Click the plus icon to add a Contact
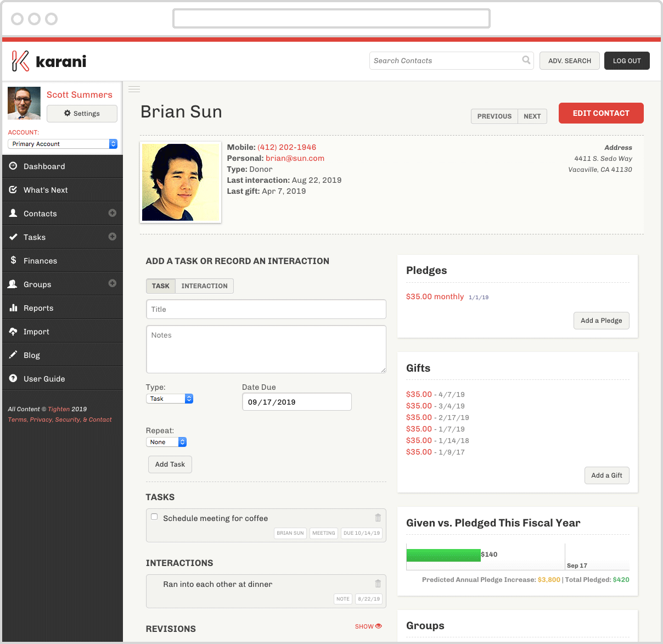This screenshot has width=663, height=644. pos(111,214)
